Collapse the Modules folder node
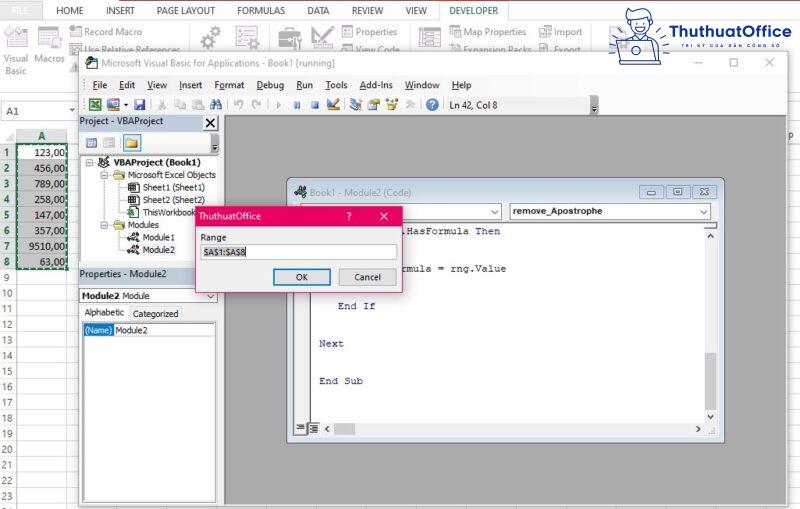Image resolution: width=800 pixels, height=509 pixels. pos(105,225)
